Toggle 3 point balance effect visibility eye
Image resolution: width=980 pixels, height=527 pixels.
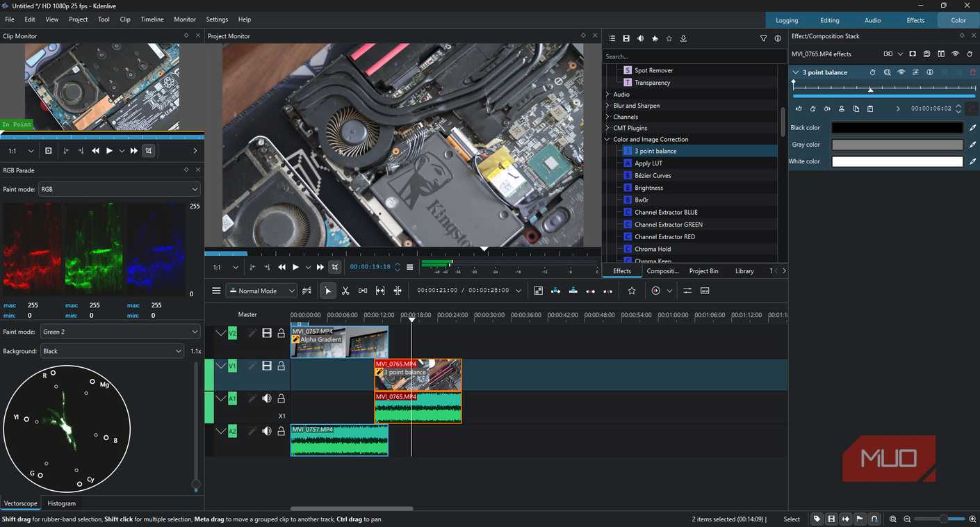click(x=901, y=72)
